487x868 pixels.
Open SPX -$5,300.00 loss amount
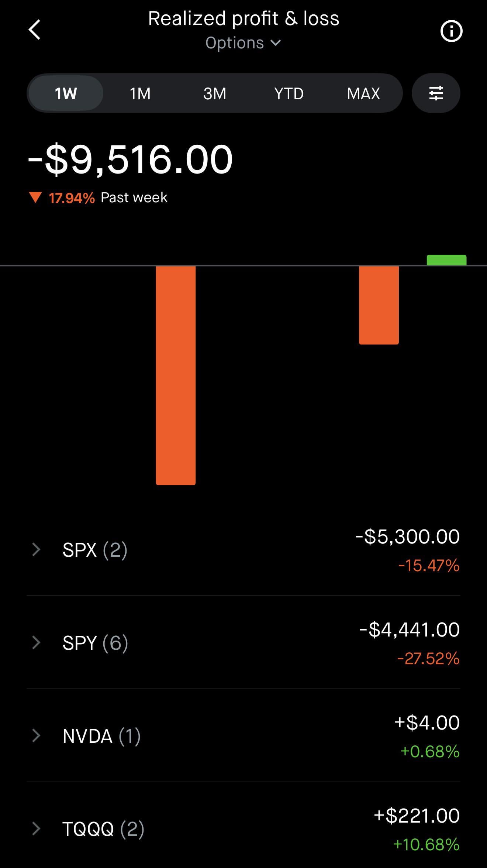[407, 537]
